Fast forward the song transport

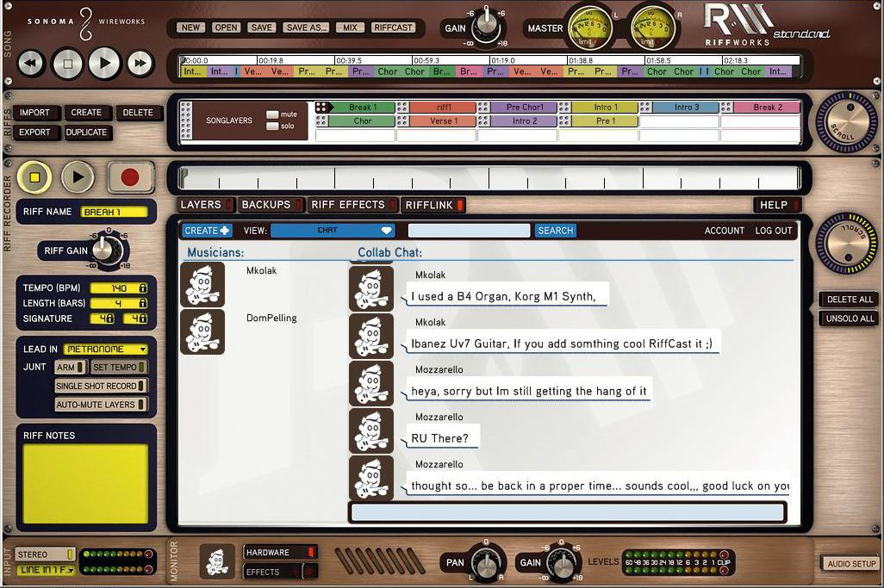(140, 63)
